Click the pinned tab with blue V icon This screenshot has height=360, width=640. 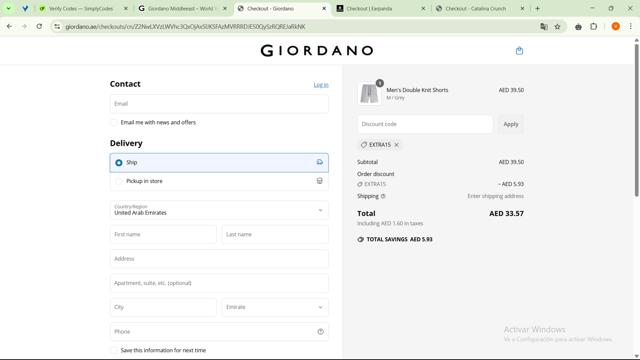[x=25, y=9]
